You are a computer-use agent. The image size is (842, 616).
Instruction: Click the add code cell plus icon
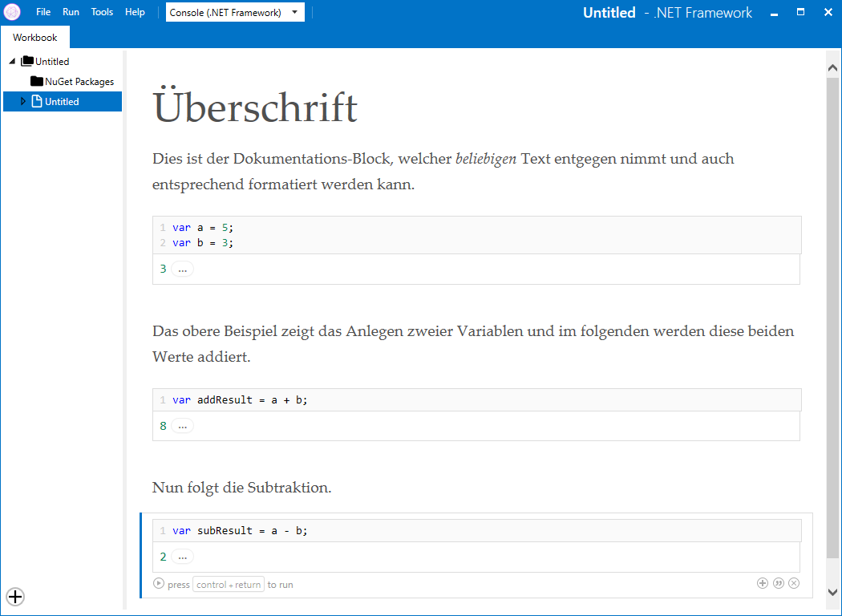(x=763, y=583)
